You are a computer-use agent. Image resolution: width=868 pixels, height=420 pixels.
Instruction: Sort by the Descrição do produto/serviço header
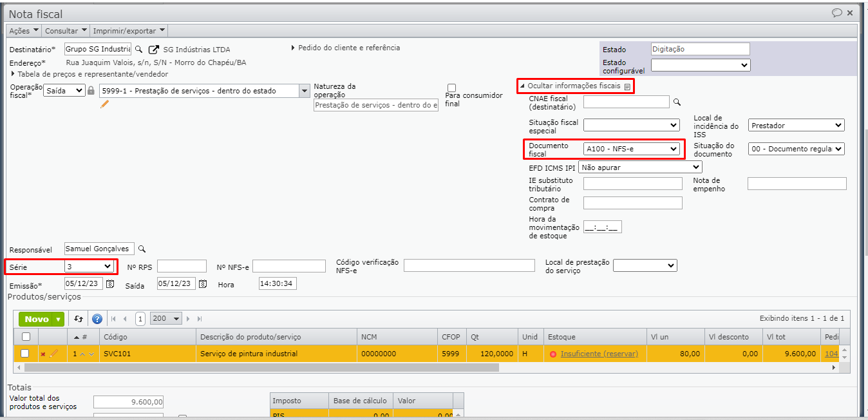click(276, 337)
